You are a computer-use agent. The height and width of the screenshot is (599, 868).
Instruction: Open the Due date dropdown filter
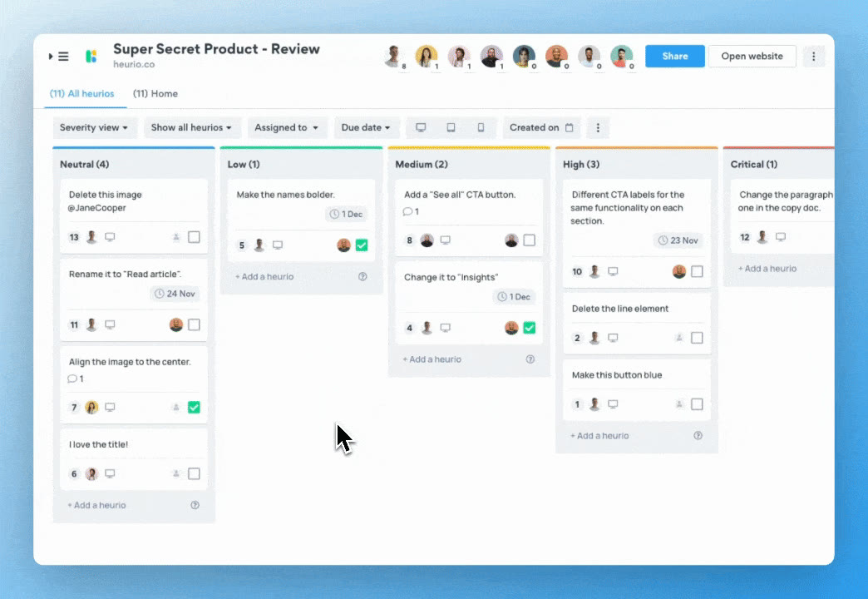(365, 127)
